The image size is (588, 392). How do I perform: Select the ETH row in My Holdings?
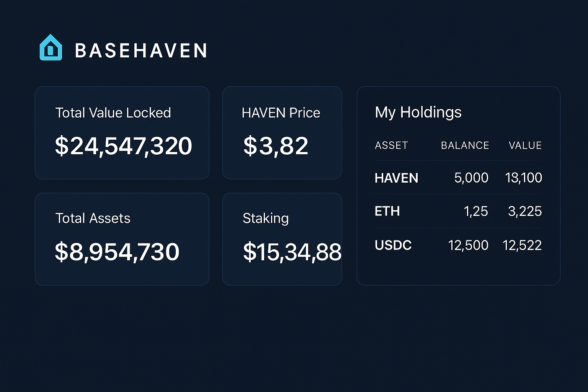[x=458, y=211]
